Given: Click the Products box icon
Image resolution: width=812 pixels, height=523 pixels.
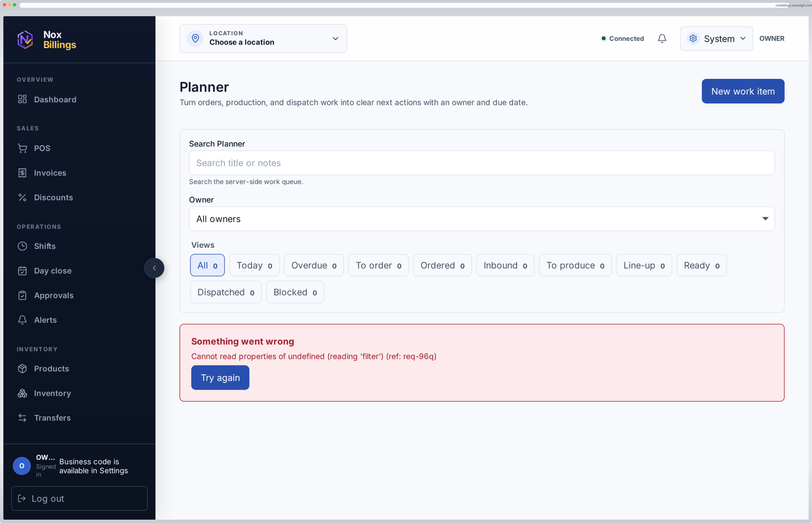Looking at the screenshot, I should click(x=22, y=368).
